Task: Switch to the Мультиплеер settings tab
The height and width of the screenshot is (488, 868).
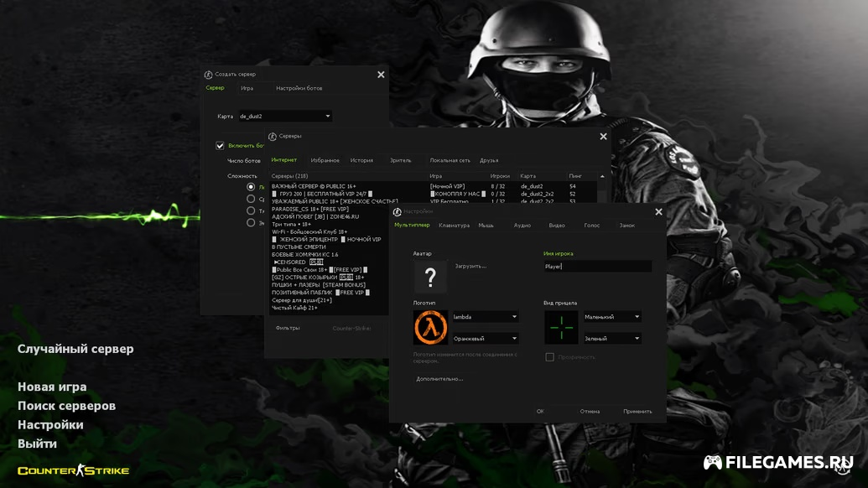Action: (412, 226)
